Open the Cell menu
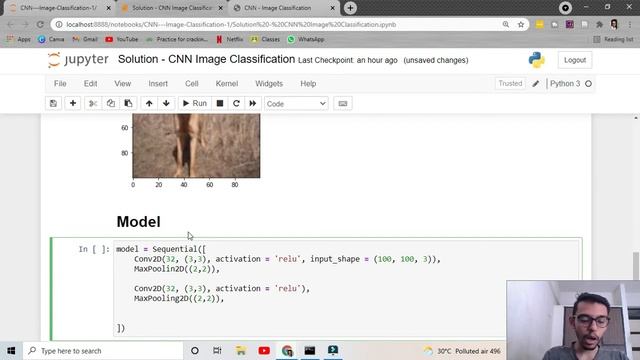The width and height of the screenshot is (640, 360). [x=191, y=84]
